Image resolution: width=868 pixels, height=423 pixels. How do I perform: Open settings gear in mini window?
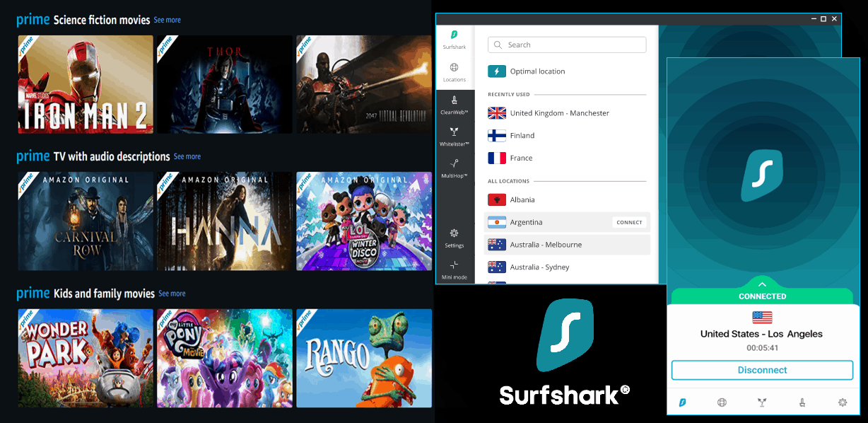[843, 402]
